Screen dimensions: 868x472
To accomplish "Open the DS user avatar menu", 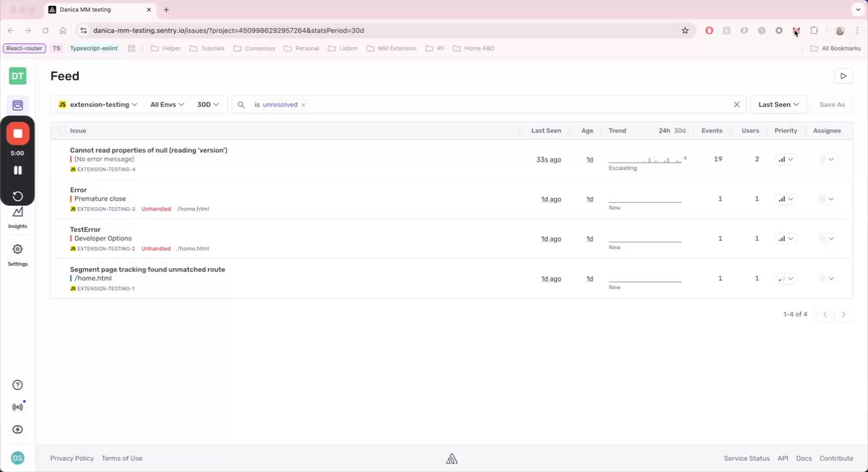I will pos(18,458).
